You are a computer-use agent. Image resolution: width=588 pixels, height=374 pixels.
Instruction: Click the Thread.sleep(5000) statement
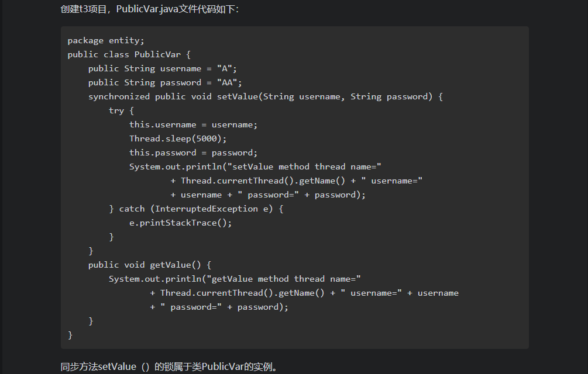pyautogui.click(x=178, y=139)
